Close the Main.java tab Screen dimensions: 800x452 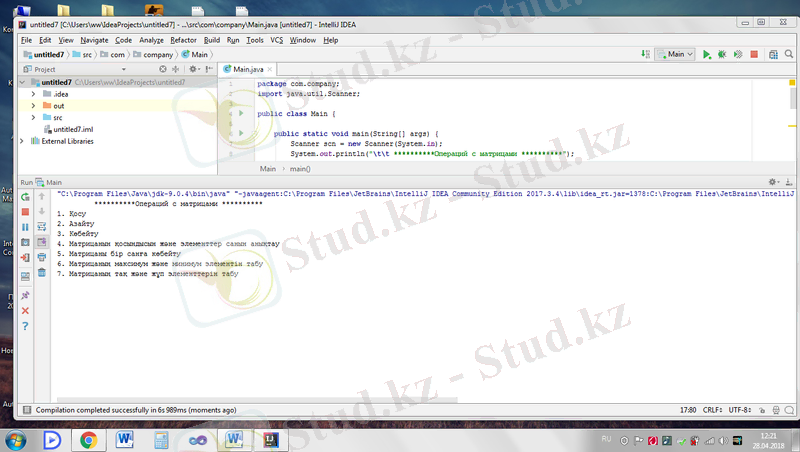click(270, 69)
